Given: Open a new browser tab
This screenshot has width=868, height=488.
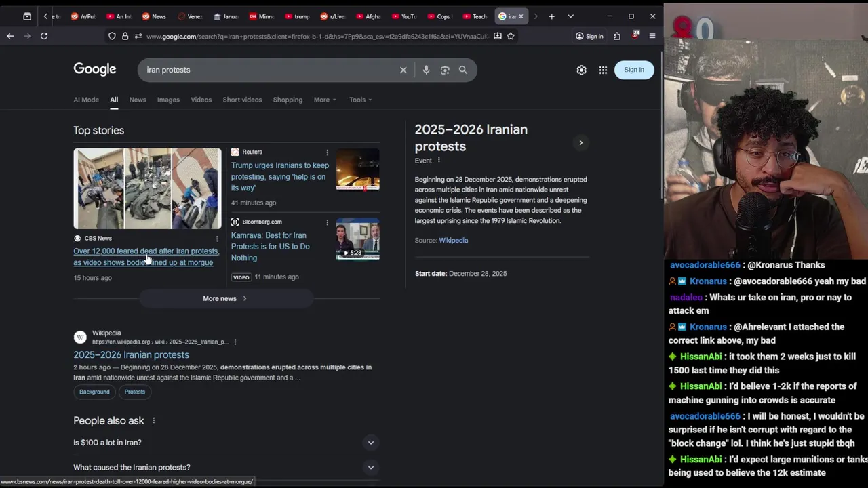Looking at the screenshot, I should point(551,16).
